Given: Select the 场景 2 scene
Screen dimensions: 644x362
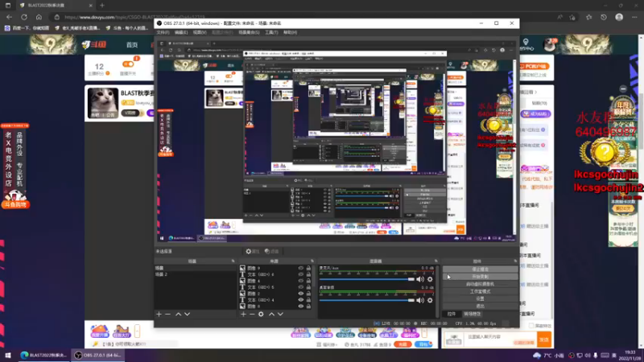Looking at the screenshot, I should pyautogui.click(x=196, y=274).
